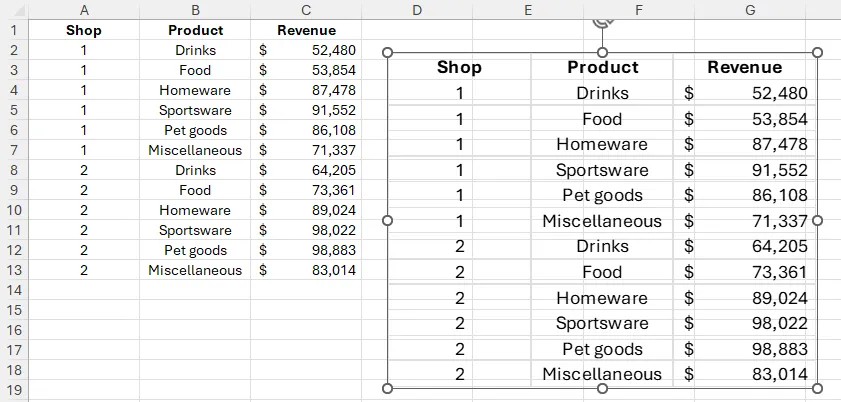The image size is (841, 402).
Task: Click cell B13 containing Miscellaneous
Action: tap(195, 270)
